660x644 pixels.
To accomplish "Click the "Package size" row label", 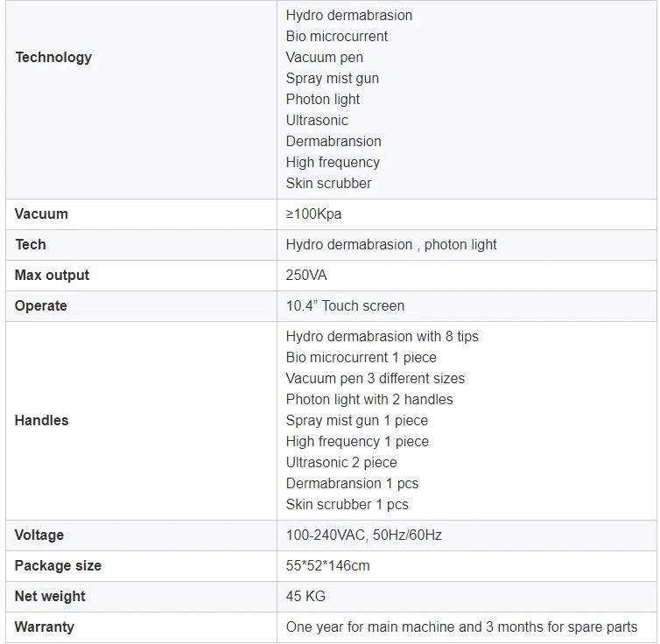I will (x=58, y=566).
